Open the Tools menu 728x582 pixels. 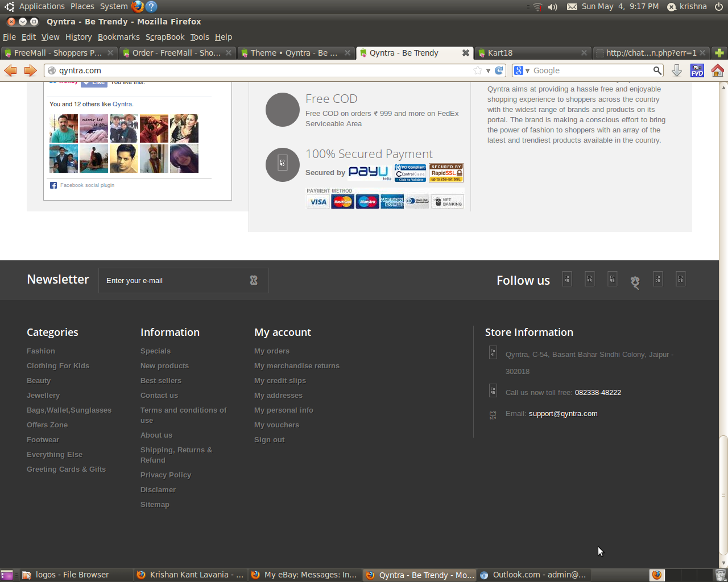[200, 37]
